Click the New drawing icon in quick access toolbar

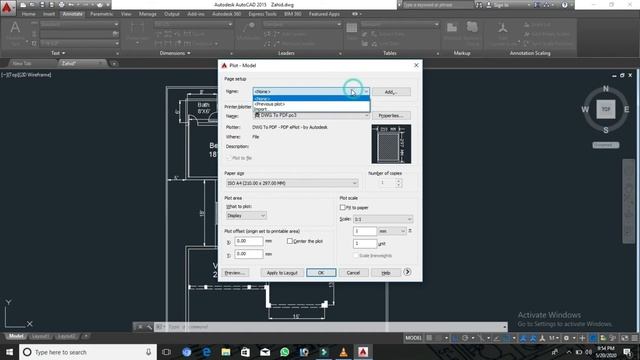point(23,5)
